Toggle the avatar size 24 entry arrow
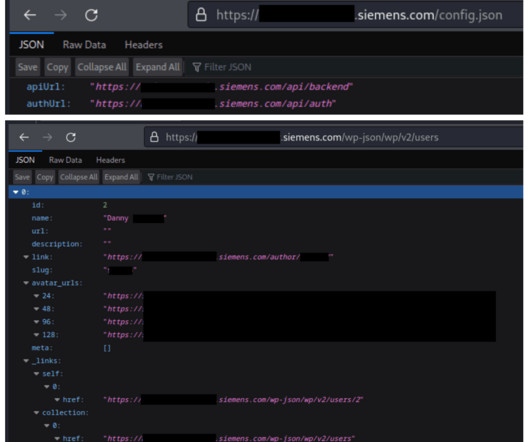Screen dimensions: 530x442 click(x=37, y=296)
